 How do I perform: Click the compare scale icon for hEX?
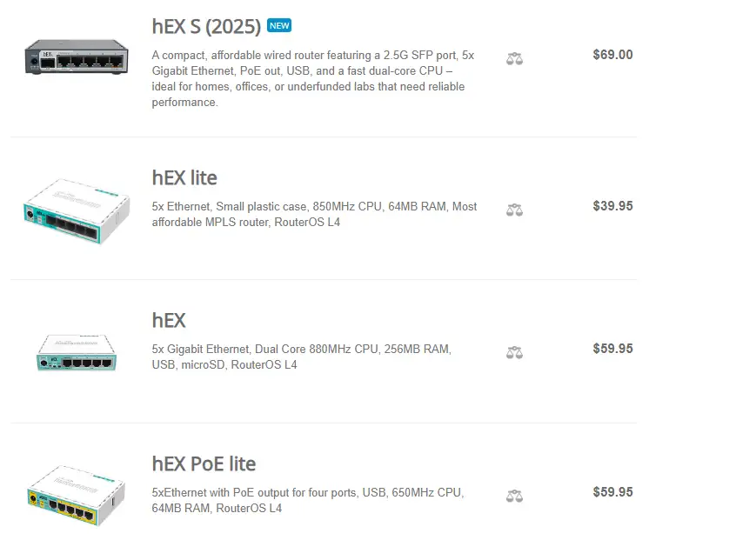click(514, 352)
